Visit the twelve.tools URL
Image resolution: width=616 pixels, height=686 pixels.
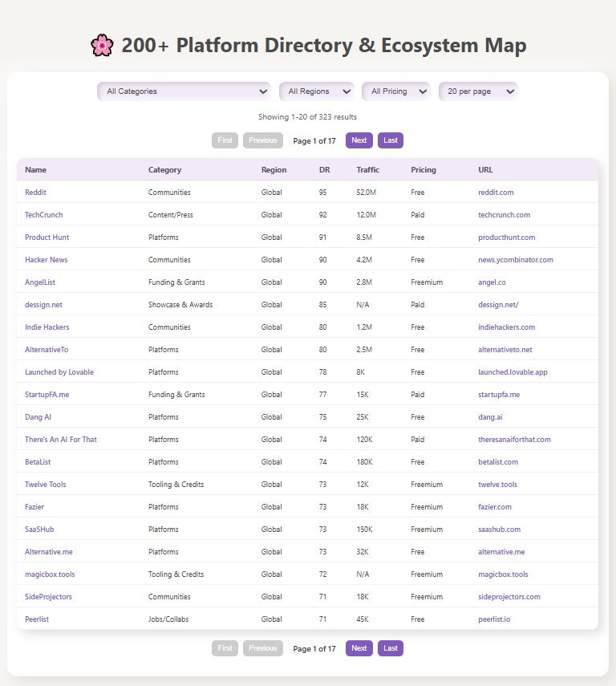(x=497, y=485)
